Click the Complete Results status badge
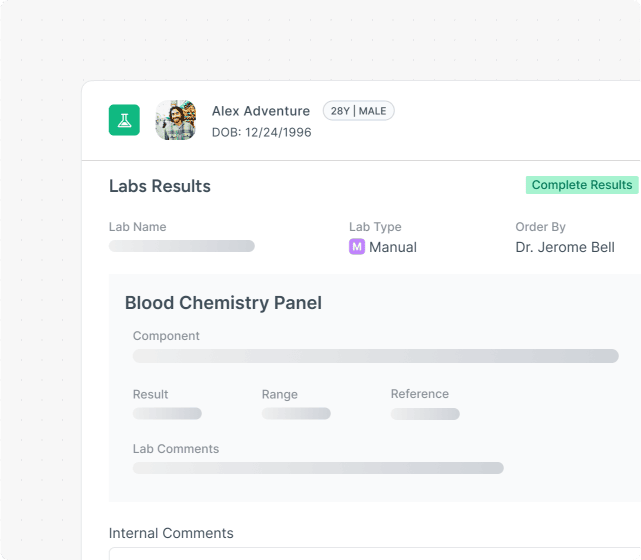This screenshot has width=641, height=560. (x=581, y=185)
